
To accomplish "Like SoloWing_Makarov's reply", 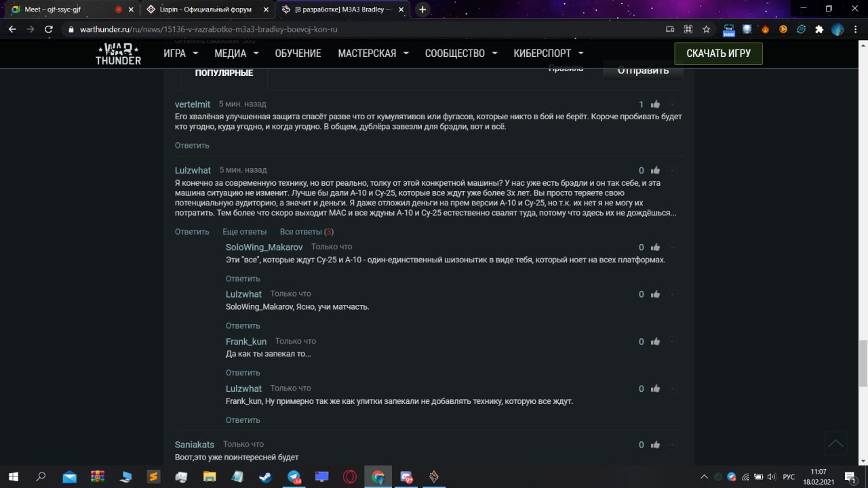I will click(655, 247).
